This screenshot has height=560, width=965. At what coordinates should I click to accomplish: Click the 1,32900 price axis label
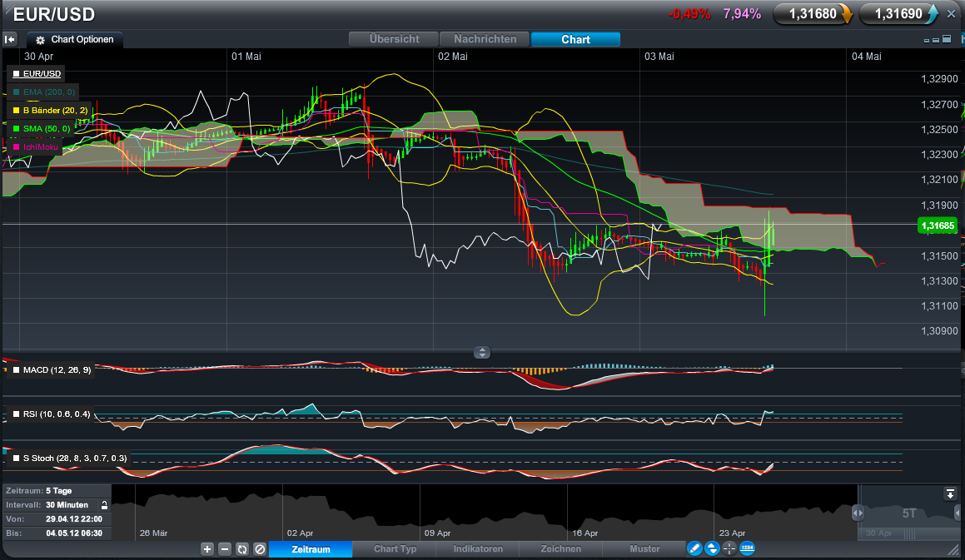(x=939, y=79)
